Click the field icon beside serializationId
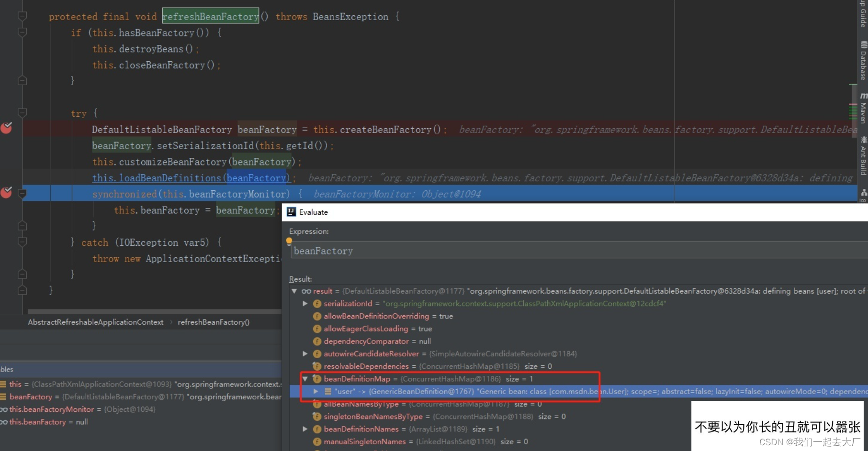Screen dimensions: 868x451 317,304
